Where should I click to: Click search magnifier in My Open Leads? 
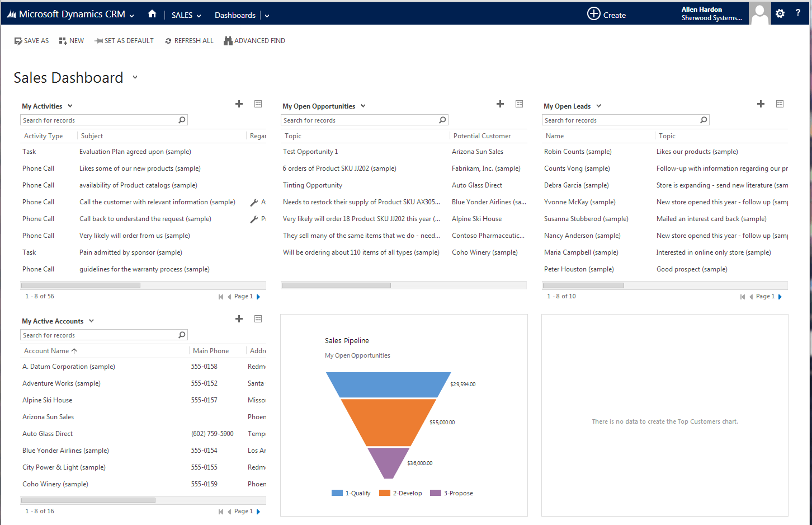click(704, 120)
